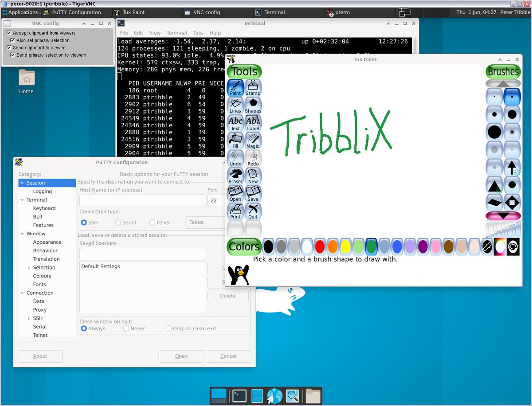The width and height of the screenshot is (532, 406).
Task: Click the About button in PuTTY
Action: [40, 356]
